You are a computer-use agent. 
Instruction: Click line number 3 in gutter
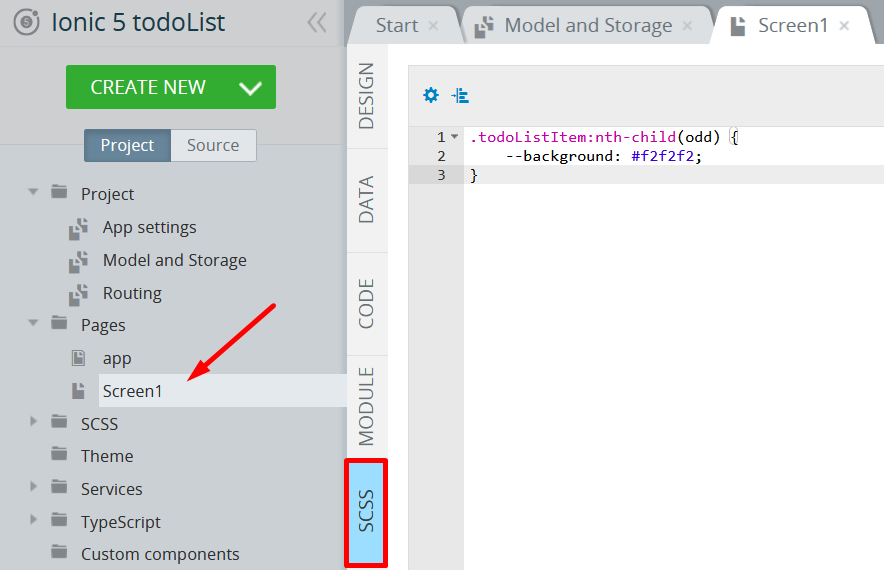click(x=441, y=175)
